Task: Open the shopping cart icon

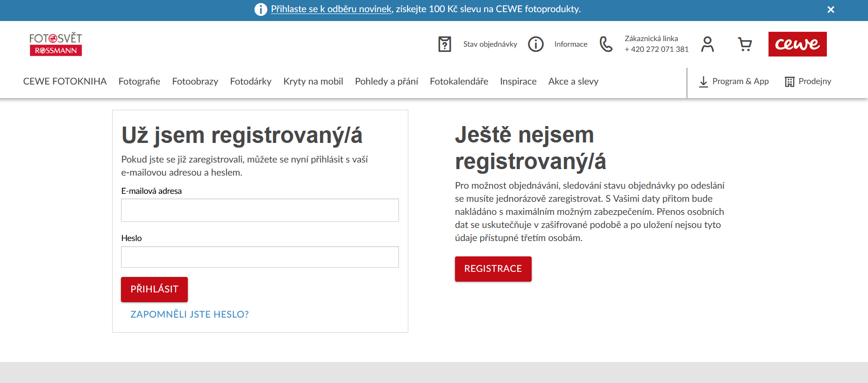Action: 745,44
